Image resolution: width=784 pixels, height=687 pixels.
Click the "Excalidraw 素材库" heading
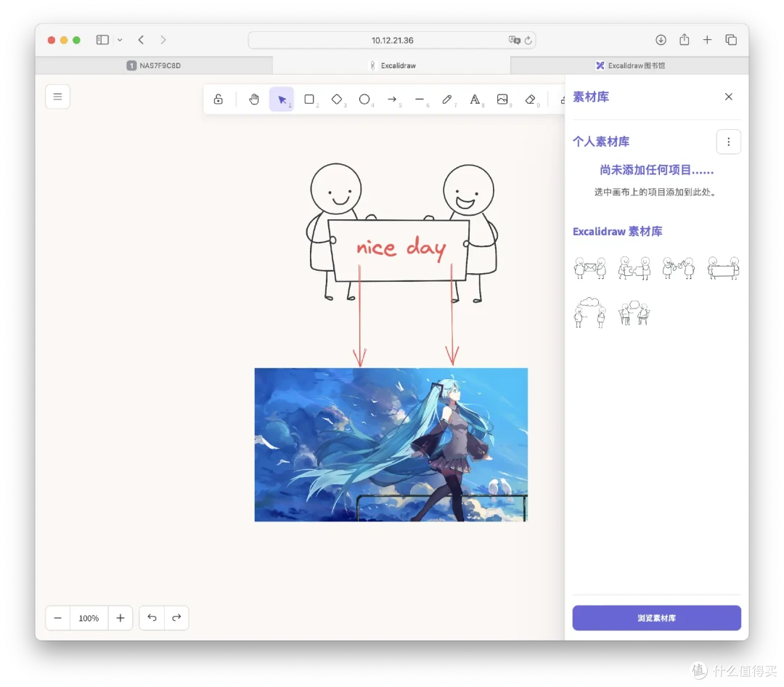[618, 232]
